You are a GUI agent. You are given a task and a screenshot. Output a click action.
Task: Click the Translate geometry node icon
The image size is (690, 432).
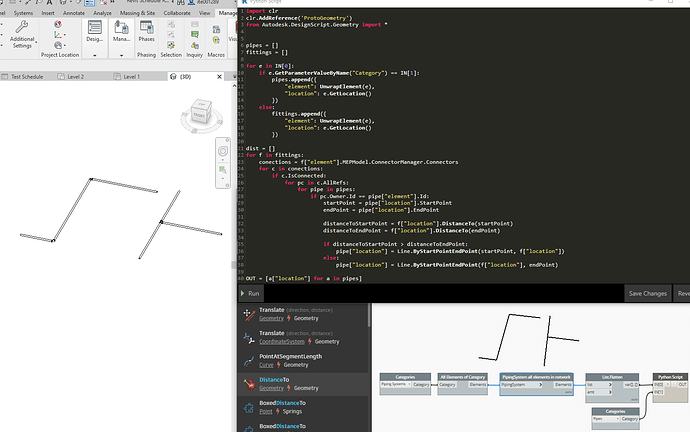(x=249, y=315)
